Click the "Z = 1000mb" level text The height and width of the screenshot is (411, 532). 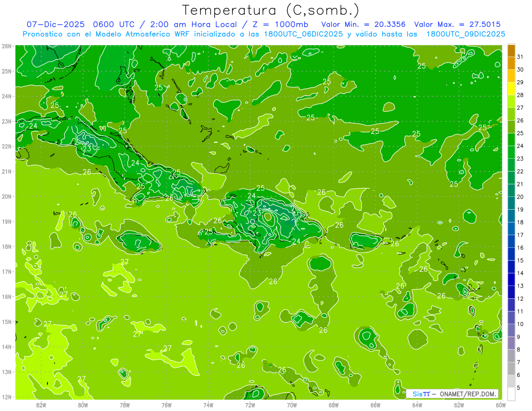pyautogui.click(x=280, y=24)
